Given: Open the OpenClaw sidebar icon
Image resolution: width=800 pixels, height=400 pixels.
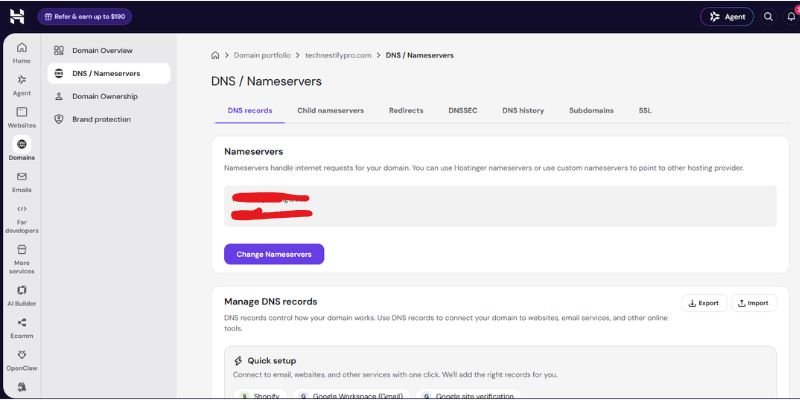Looking at the screenshot, I should coord(21,355).
